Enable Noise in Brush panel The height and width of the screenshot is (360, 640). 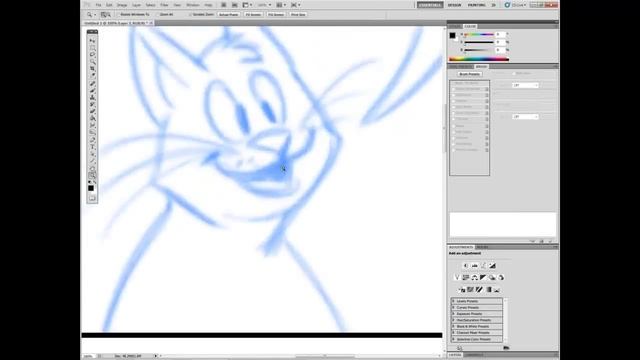[x=453, y=126]
